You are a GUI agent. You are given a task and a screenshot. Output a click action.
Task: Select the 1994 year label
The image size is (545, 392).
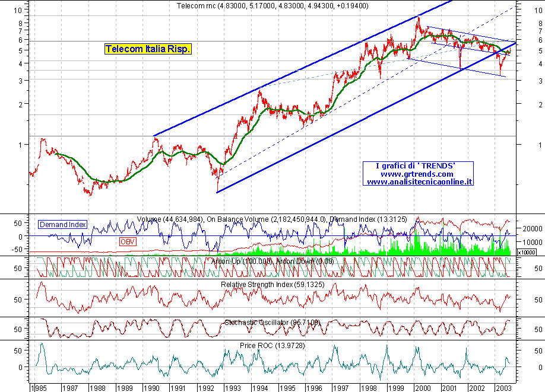click(259, 388)
